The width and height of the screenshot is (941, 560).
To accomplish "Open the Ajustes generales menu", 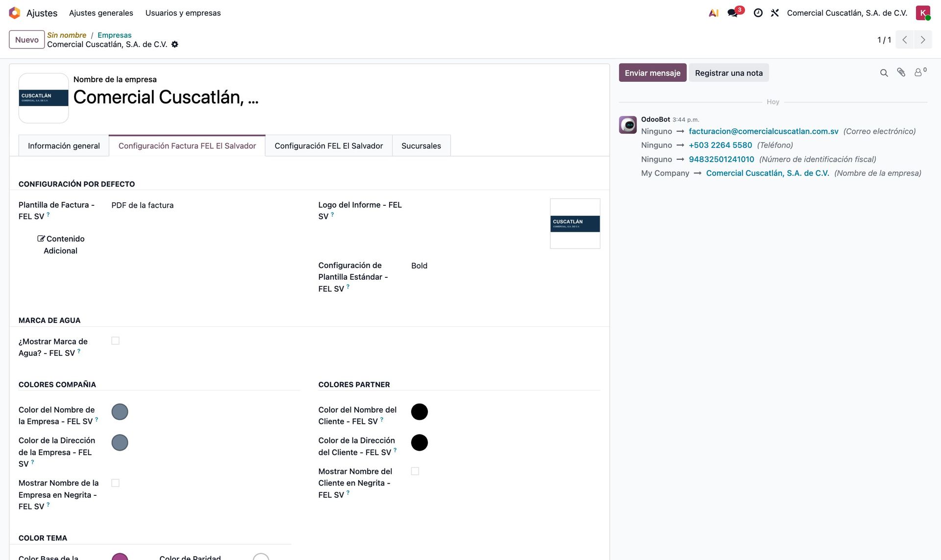I will 101,13.
